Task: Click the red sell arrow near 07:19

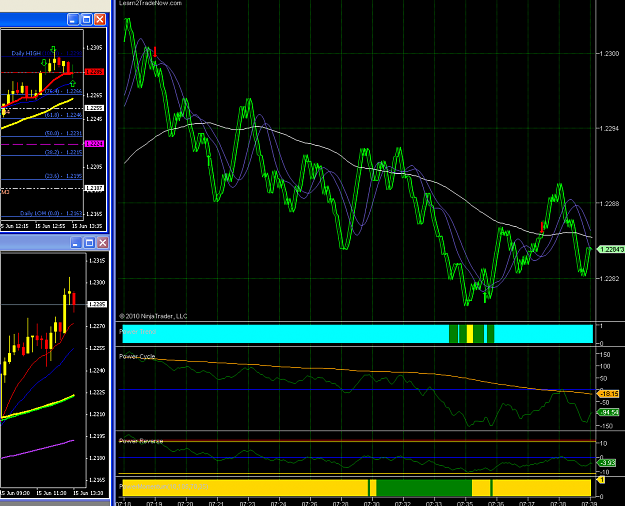Action: [x=155, y=51]
